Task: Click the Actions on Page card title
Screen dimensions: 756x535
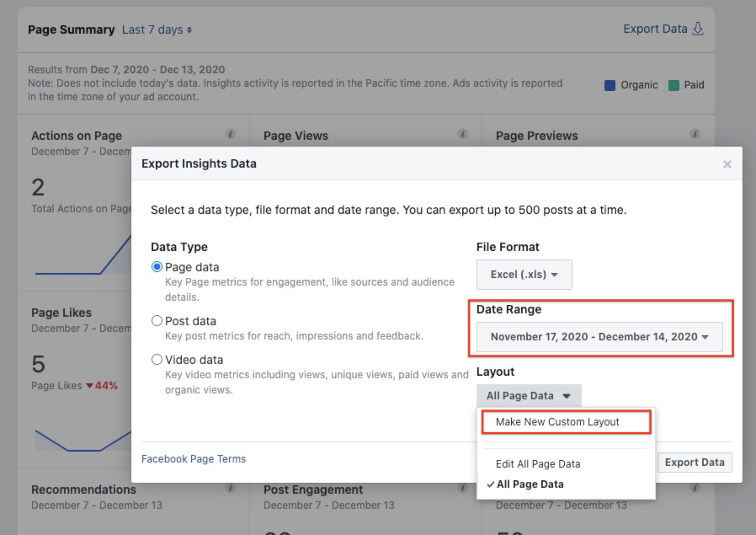Action: (77, 136)
